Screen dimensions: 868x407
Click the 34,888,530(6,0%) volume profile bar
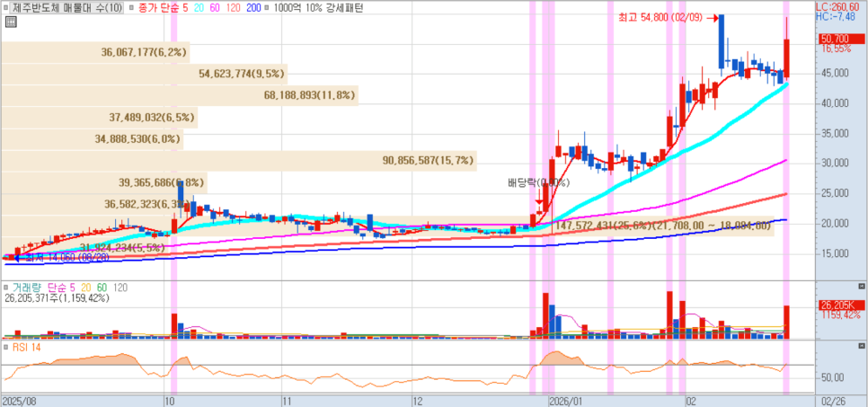[x=92, y=139]
